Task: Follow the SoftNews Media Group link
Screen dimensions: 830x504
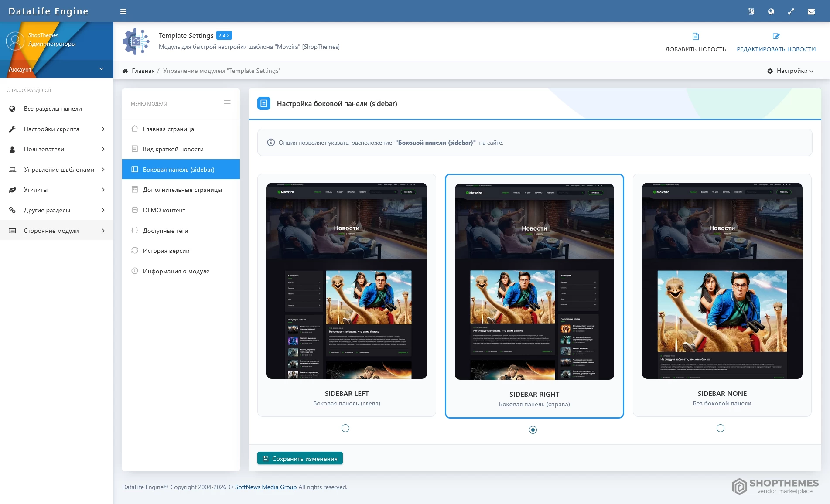Action: pyautogui.click(x=266, y=487)
